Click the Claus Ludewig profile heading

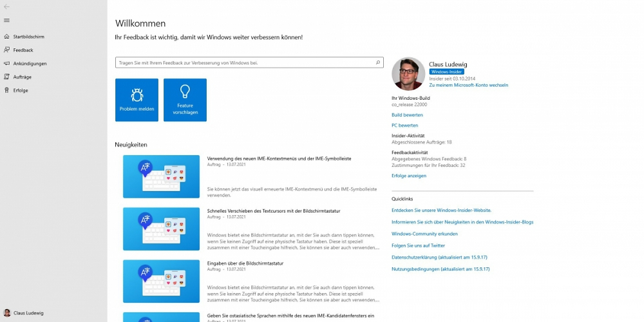coord(448,64)
